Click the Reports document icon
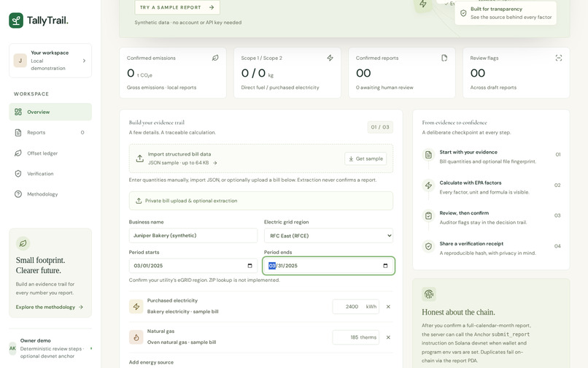 (x=18, y=133)
